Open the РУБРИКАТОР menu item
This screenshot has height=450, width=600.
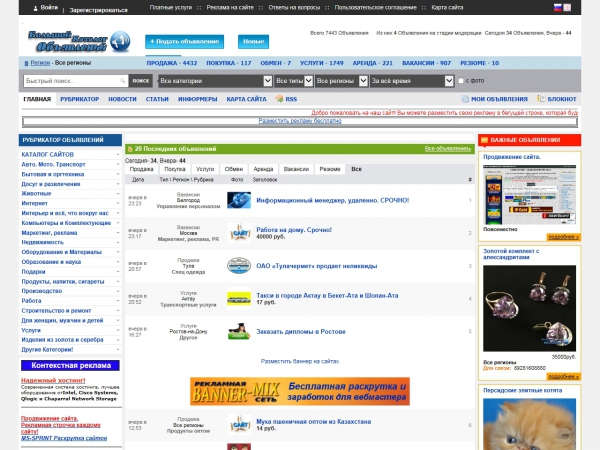[80, 99]
